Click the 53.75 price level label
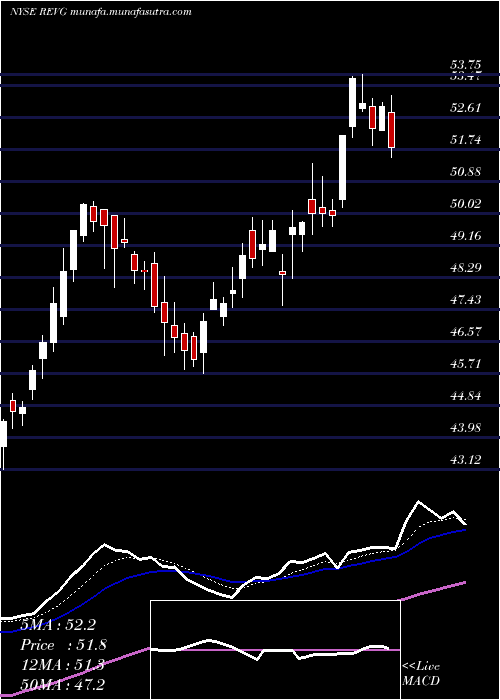The image size is (500, 700). pyautogui.click(x=467, y=65)
